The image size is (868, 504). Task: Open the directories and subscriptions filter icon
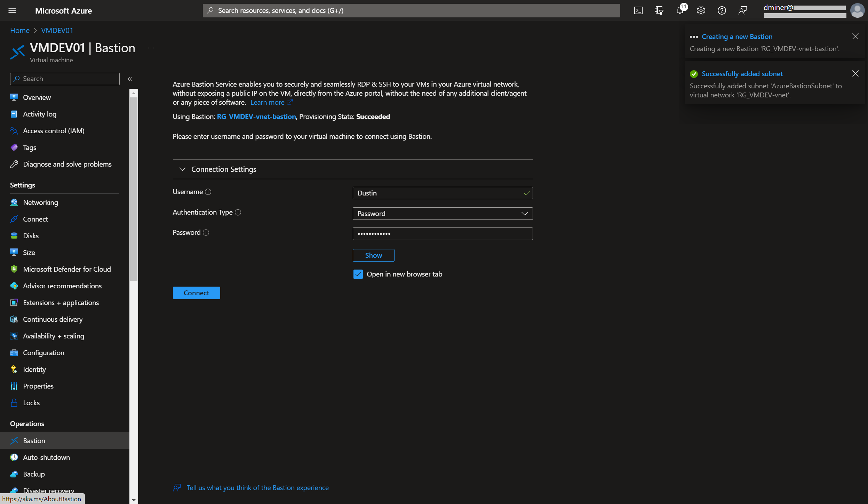click(659, 10)
